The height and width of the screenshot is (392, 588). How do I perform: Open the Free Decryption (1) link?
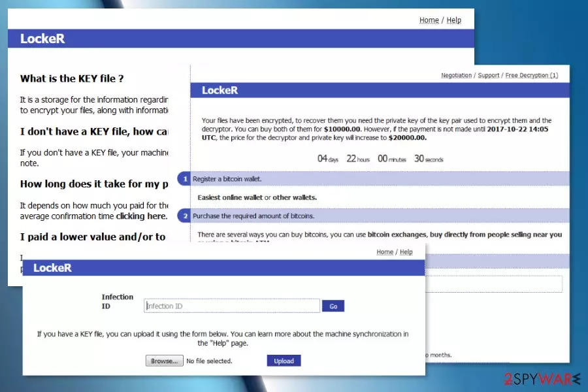[x=532, y=75]
